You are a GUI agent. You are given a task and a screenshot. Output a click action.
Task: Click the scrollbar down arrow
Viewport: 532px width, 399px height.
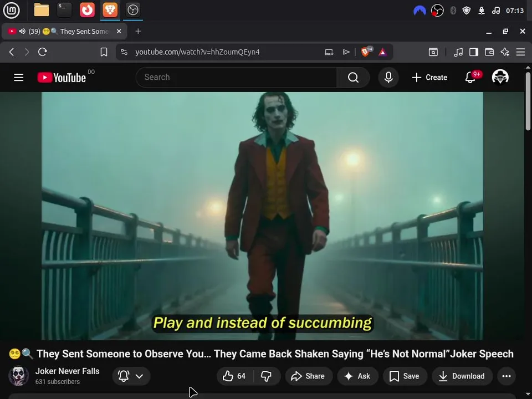click(x=528, y=395)
